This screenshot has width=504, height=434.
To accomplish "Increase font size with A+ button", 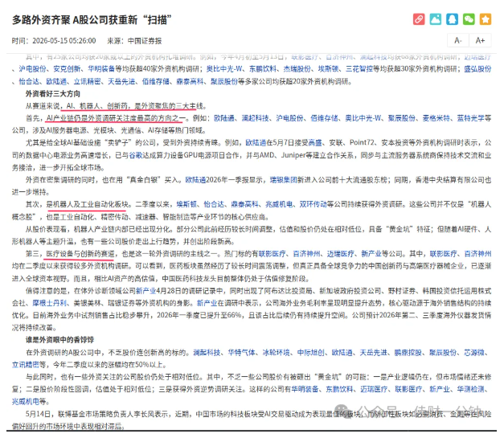I will click(480, 40).
